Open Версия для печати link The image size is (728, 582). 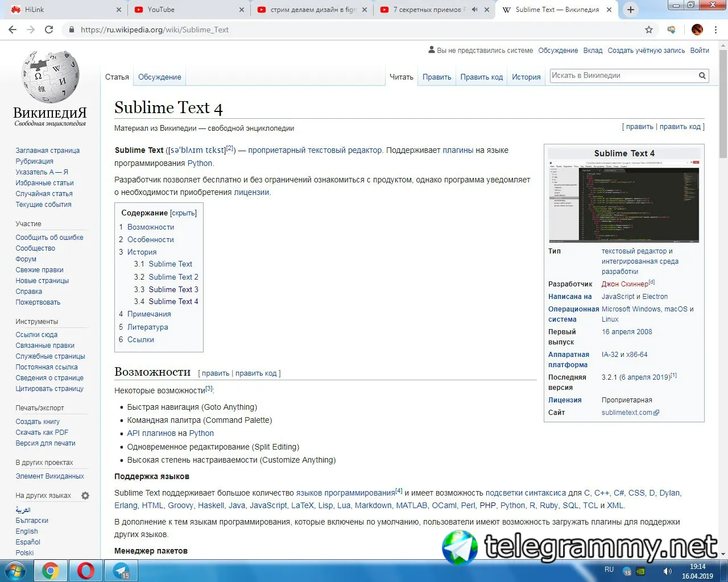(x=45, y=443)
